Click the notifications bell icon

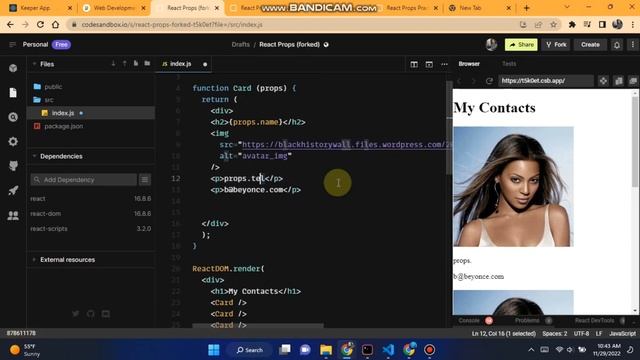(617, 44)
